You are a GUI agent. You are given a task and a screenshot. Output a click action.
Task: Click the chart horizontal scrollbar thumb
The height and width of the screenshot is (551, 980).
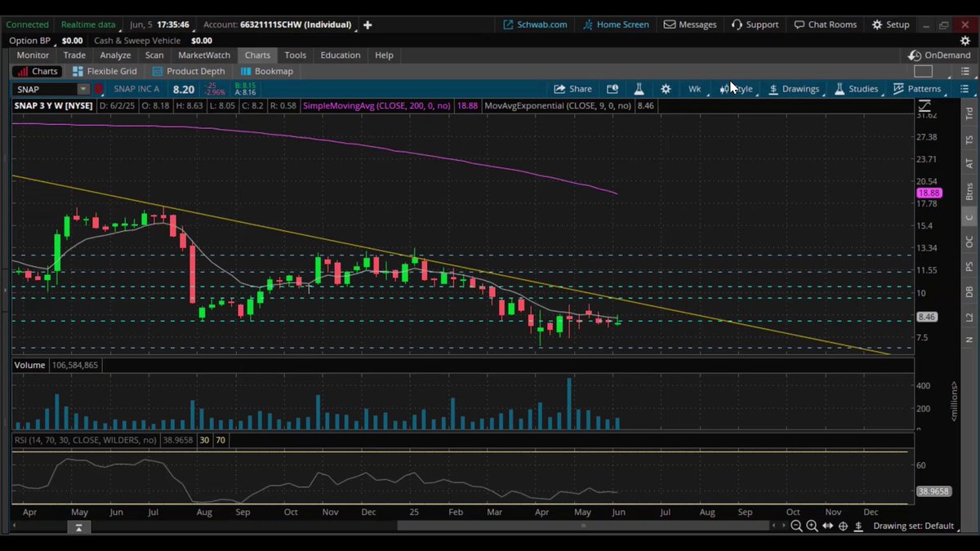click(582, 526)
